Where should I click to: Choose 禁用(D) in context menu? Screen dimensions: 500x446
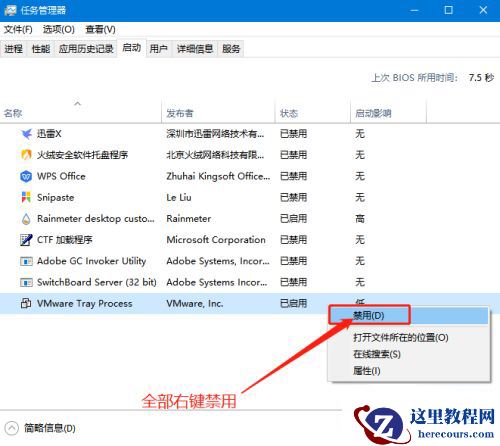coord(409,315)
